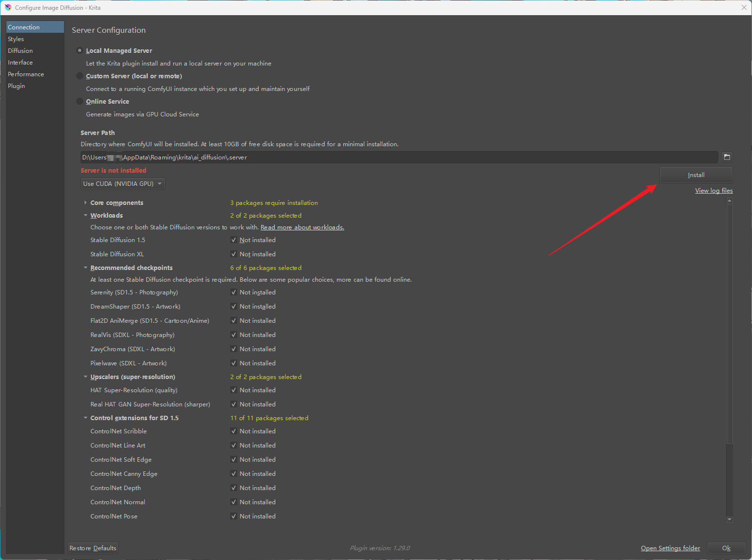Screen dimensions: 752x560
Task: Click the Restore Defaults button
Action: [x=93, y=548]
